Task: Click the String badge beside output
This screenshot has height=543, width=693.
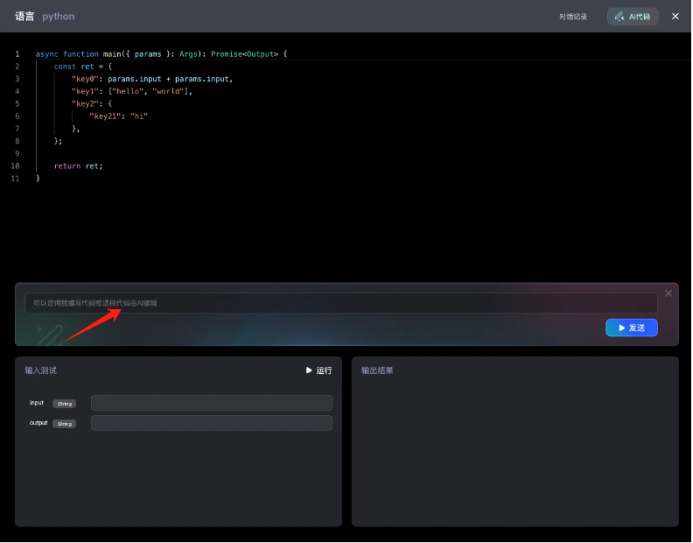Action: [65, 424]
